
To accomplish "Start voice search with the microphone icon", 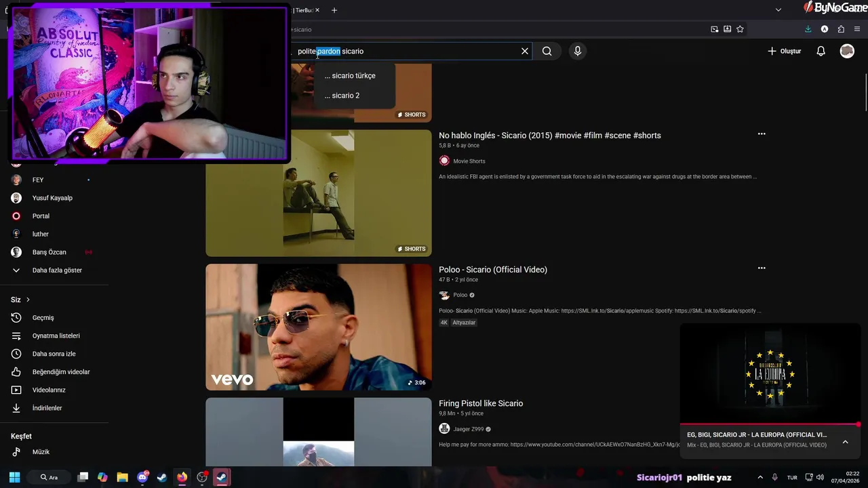I will click(578, 51).
